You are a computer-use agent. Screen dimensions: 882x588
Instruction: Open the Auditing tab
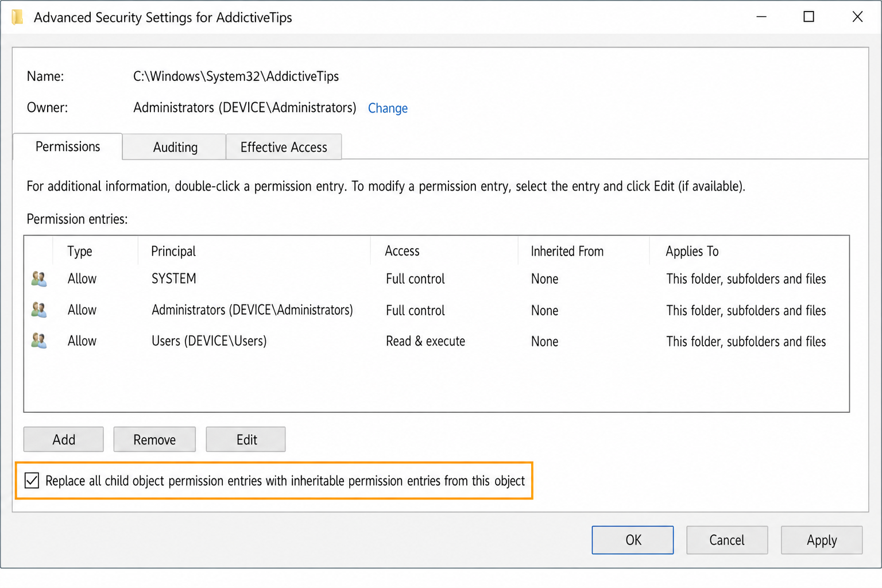(175, 147)
